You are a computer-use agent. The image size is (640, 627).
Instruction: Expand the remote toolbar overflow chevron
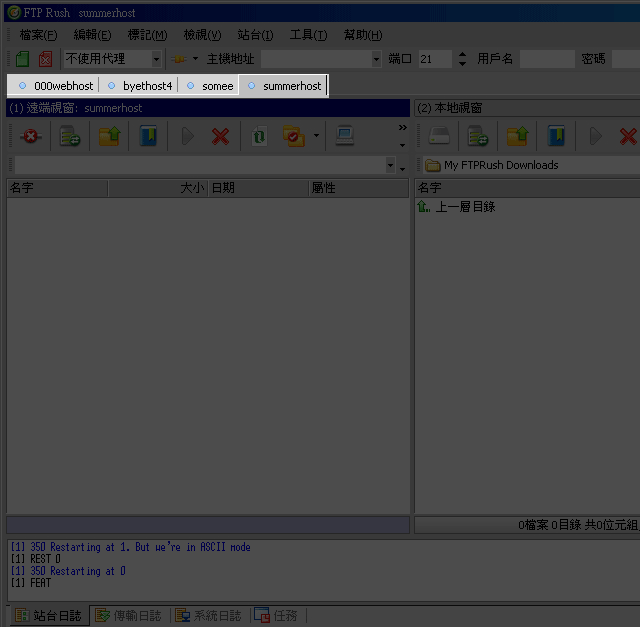coord(403,128)
